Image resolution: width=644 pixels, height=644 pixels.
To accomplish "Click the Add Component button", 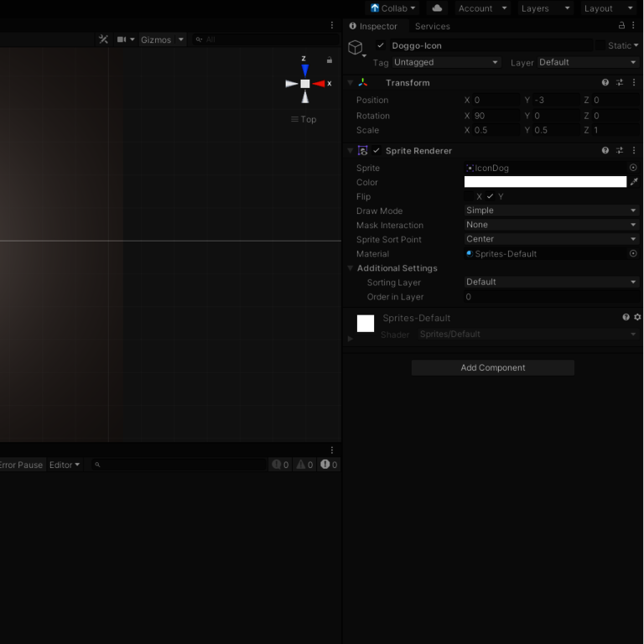I will coord(493,368).
